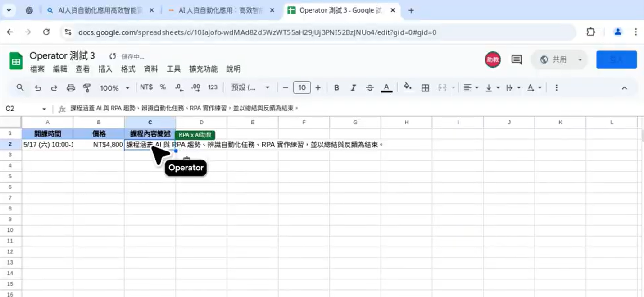Select column D header
Screen dimensions: 644x297
tap(201, 123)
